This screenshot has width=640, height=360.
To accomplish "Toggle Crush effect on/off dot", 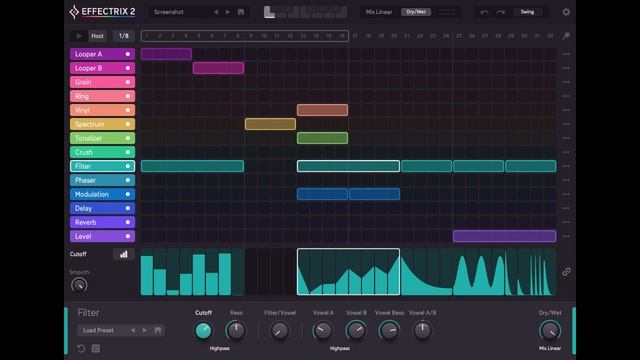I will pyautogui.click(x=128, y=152).
